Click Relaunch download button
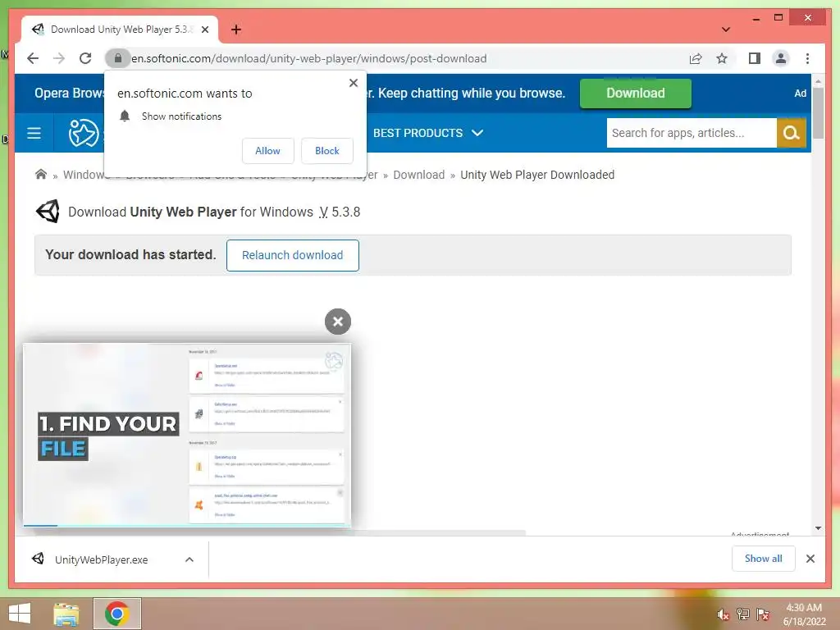This screenshot has height=630, width=840. coord(293,256)
